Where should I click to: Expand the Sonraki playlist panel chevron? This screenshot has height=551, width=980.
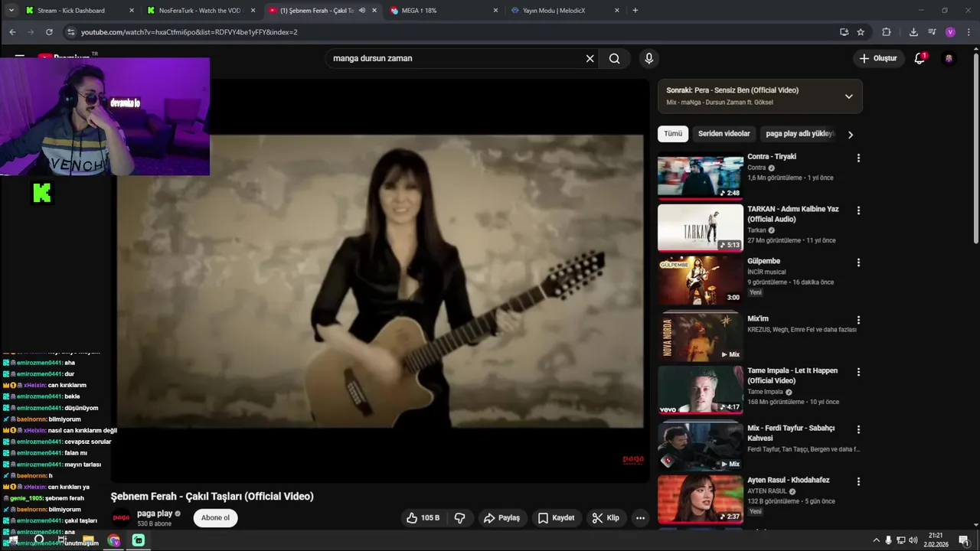pyautogui.click(x=848, y=96)
